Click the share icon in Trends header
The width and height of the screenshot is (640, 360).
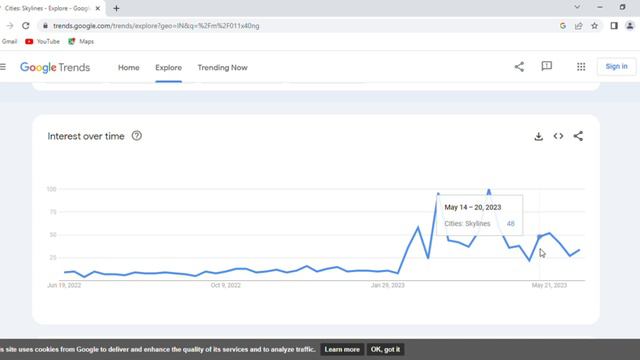(519, 67)
